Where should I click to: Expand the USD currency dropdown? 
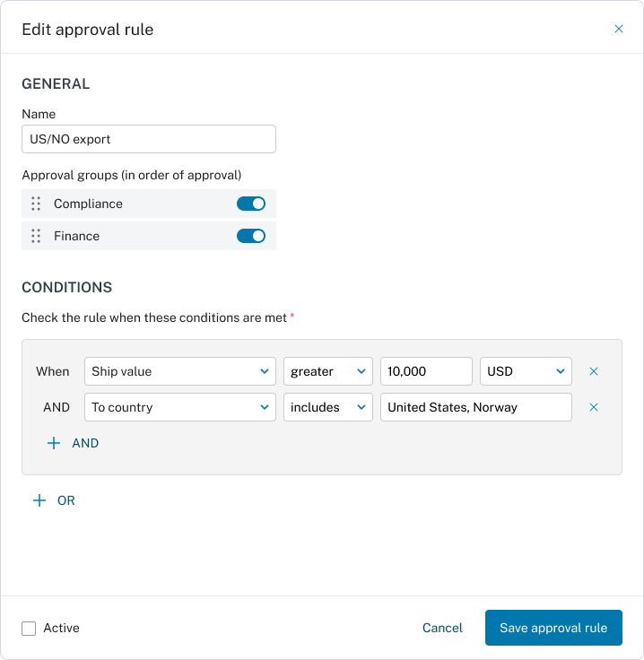point(526,371)
